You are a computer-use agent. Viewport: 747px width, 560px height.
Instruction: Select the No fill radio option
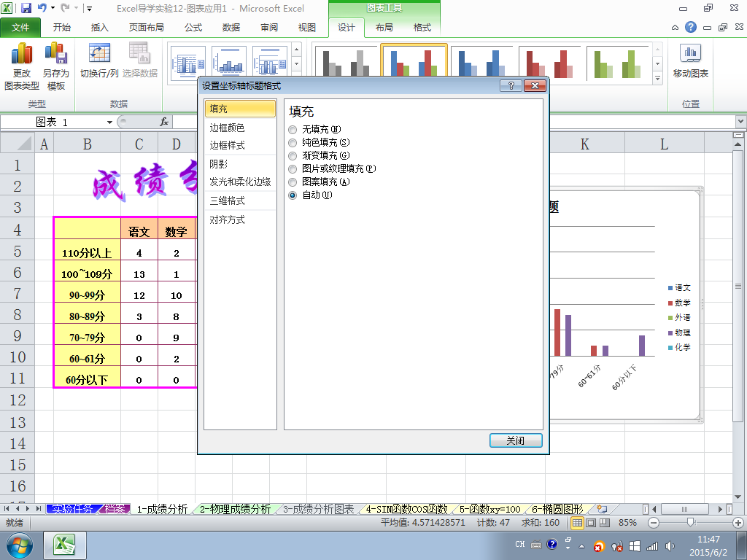coord(293,130)
